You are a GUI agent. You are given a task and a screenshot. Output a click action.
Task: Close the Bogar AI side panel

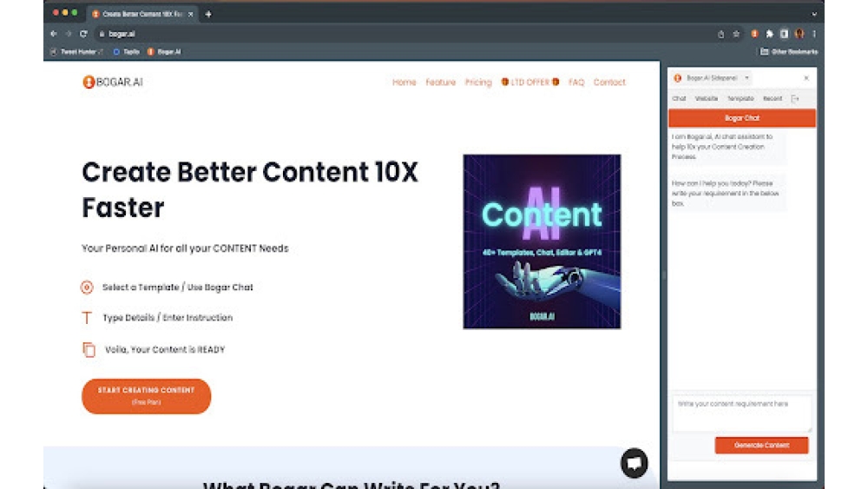click(x=806, y=78)
